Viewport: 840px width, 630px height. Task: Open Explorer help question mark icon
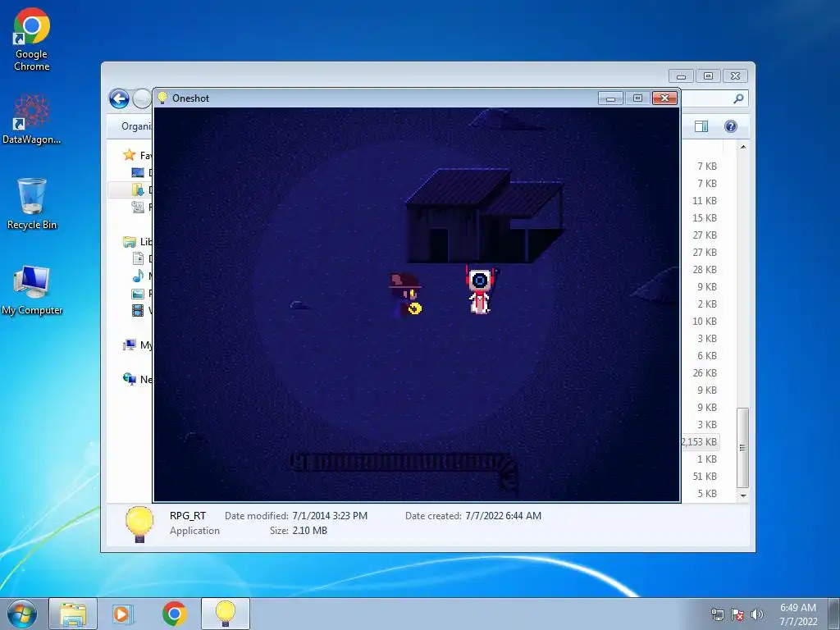coord(731,126)
